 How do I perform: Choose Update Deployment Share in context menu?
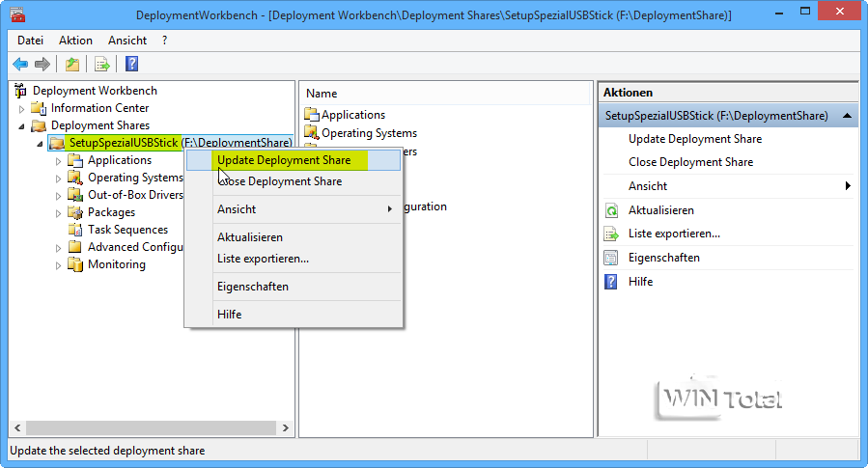click(294, 160)
